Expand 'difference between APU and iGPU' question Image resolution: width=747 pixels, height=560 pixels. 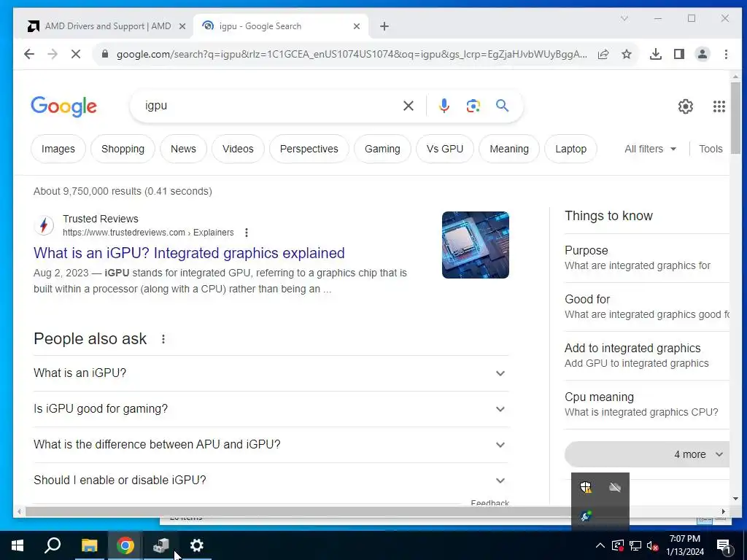tap(271, 445)
